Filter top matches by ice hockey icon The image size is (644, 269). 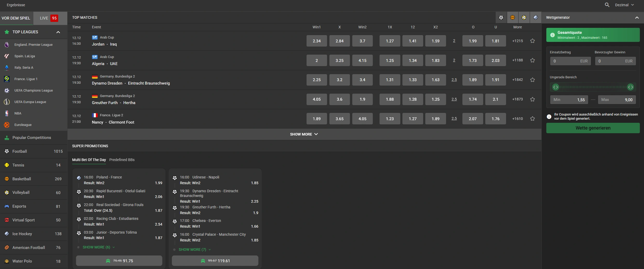pyautogui.click(x=535, y=17)
